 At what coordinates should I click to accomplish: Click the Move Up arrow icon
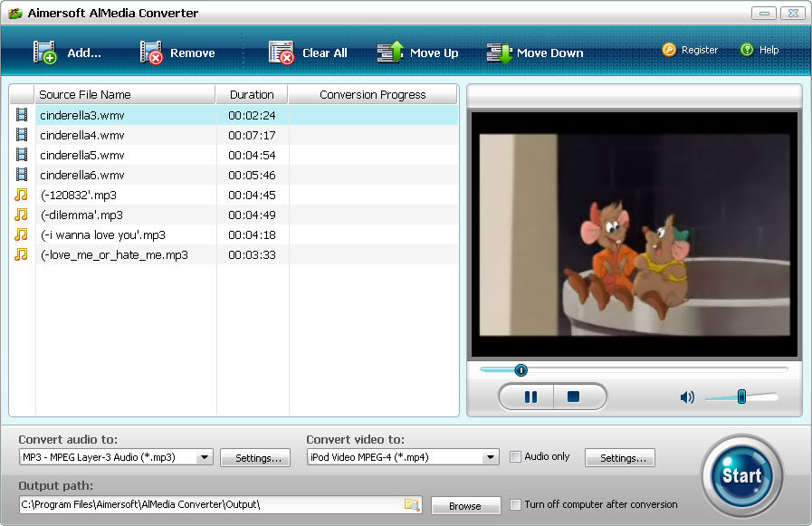click(x=390, y=52)
